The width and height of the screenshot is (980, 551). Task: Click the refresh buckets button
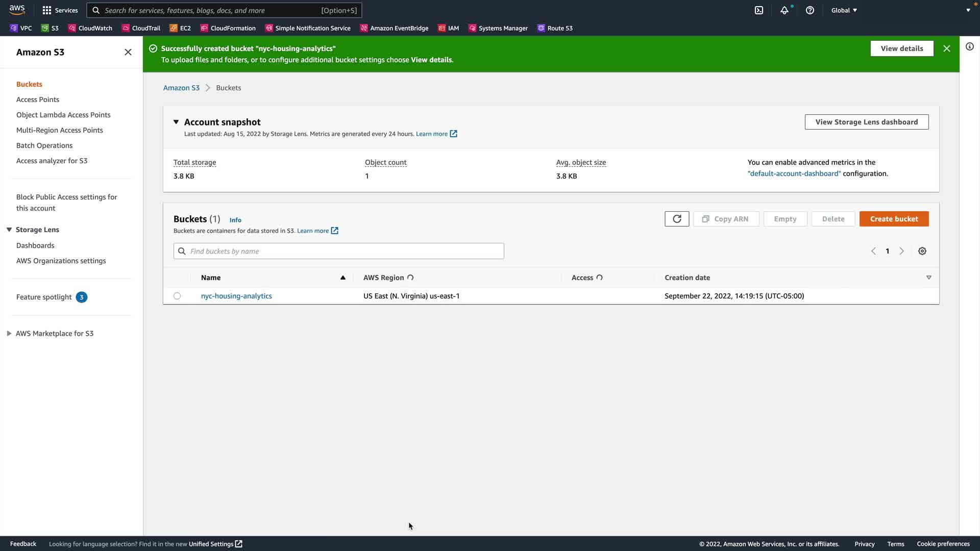[x=677, y=219]
